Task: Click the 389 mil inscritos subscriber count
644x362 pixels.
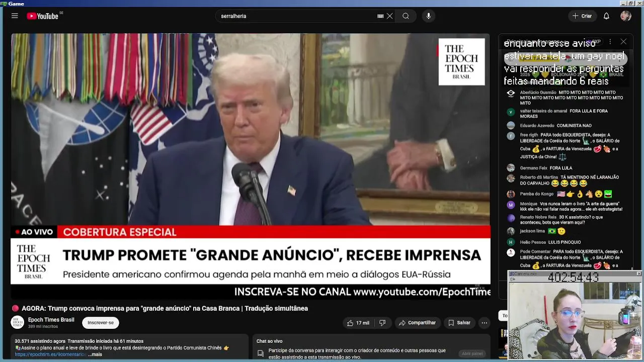Action: (x=43, y=327)
